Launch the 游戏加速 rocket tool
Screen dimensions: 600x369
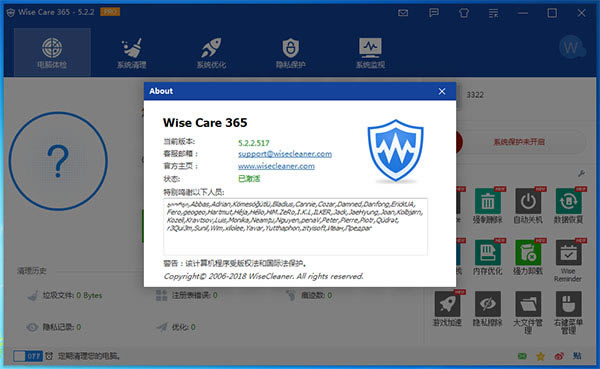click(447, 309)
